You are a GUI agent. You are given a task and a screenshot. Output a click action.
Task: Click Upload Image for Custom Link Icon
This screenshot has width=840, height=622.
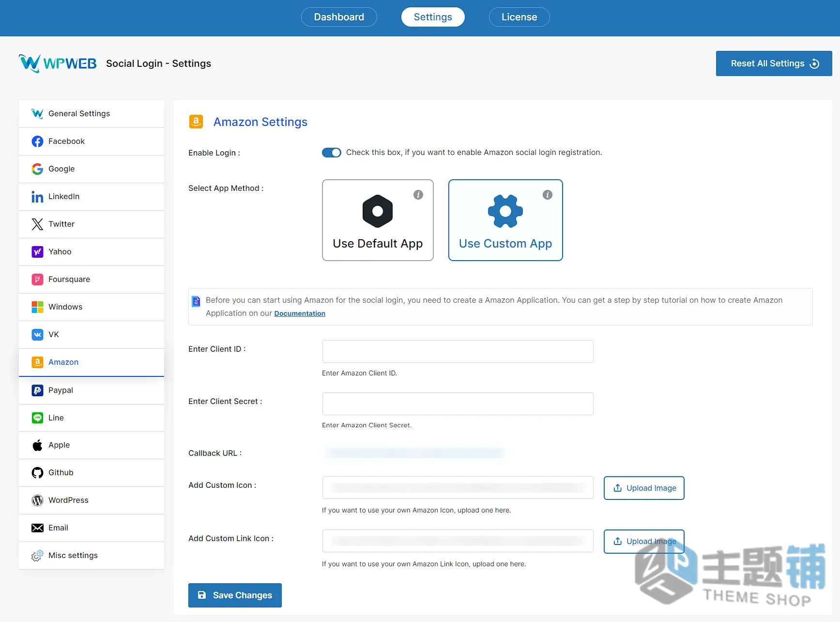(x=644, y=541)
